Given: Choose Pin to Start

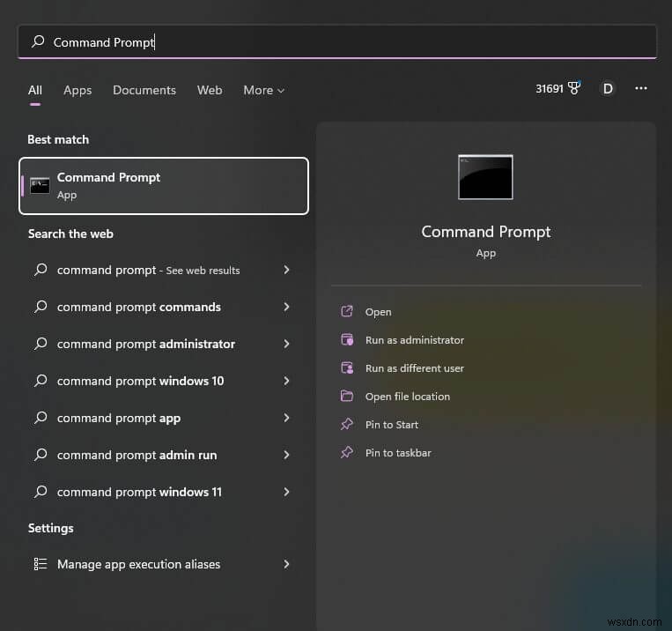Looking at the screenshot, I should 392,425.
